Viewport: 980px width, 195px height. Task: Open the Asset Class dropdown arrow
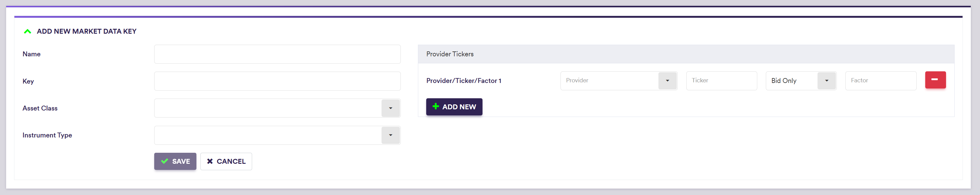(x=390, y=108)
